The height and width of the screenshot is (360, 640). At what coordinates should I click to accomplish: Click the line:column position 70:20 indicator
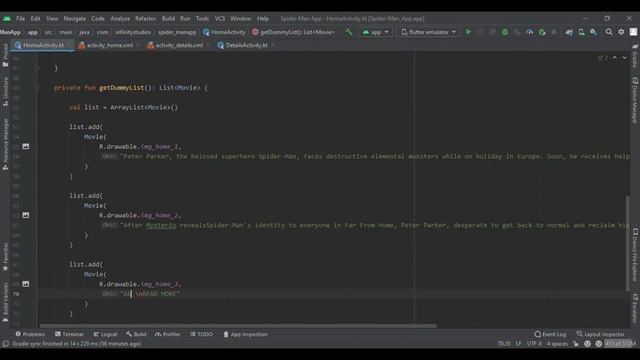tap(504, 344)
